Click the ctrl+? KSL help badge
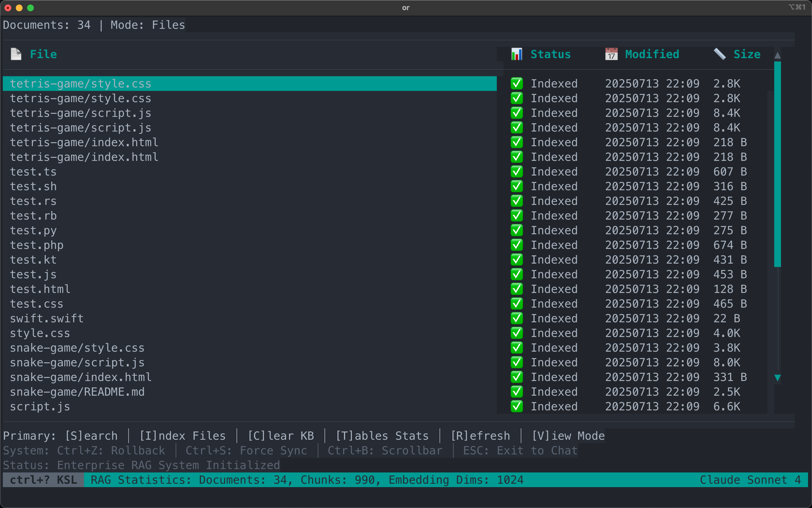812x508 pixels. coord(43,480)
